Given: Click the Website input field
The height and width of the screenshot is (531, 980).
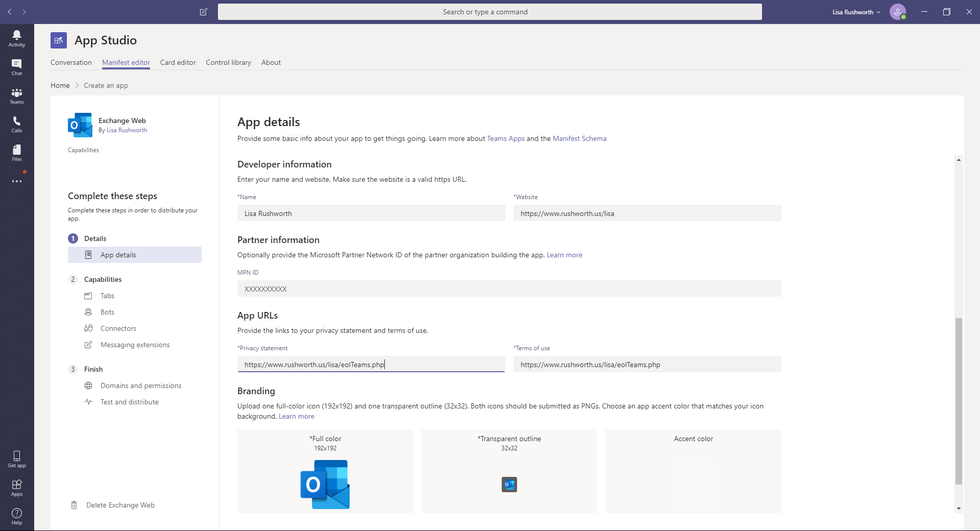Looking at the screenshot, I should [647, 213].
